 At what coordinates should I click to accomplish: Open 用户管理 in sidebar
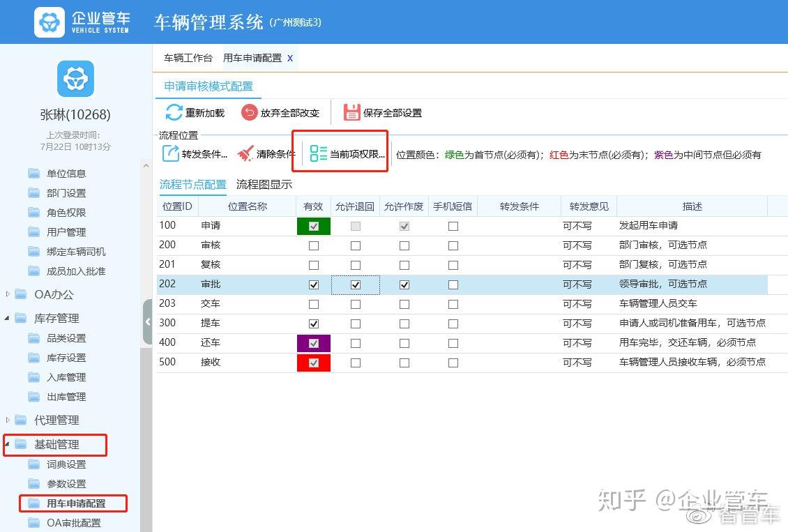click(66, 232)
